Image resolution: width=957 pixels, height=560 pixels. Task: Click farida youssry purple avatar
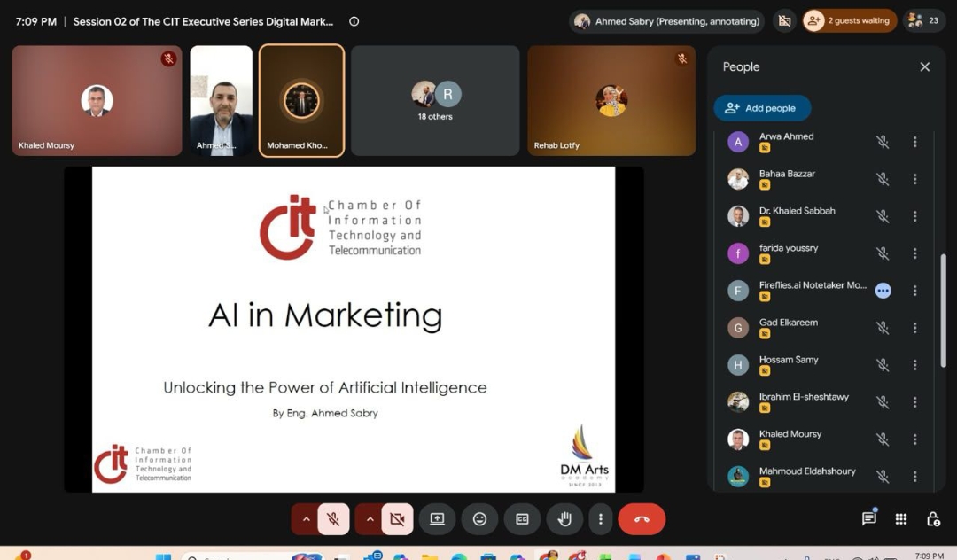738,253
